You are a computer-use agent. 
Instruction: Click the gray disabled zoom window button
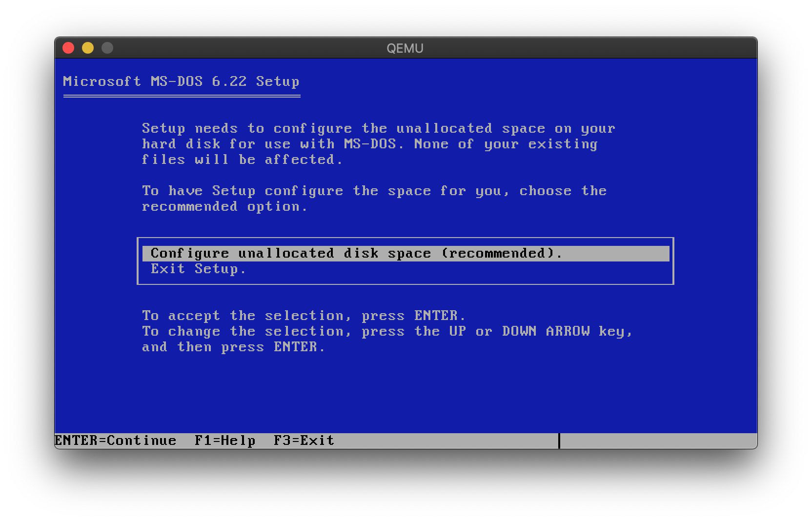coord(107,48)
